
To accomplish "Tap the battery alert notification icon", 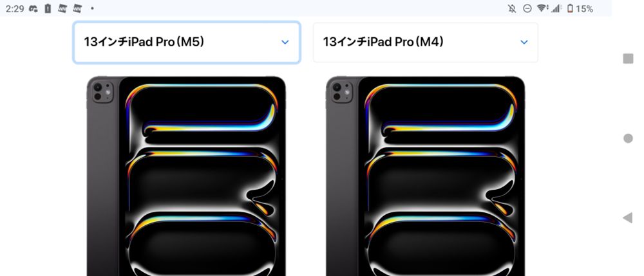I will [x=48, y=8].
